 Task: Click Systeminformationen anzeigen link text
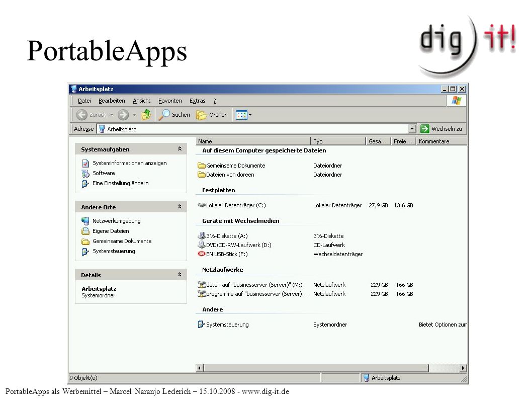tap(130, 163)
